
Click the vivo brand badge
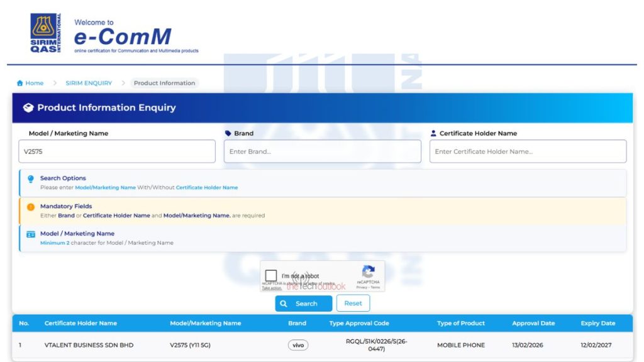coord(298,345)
